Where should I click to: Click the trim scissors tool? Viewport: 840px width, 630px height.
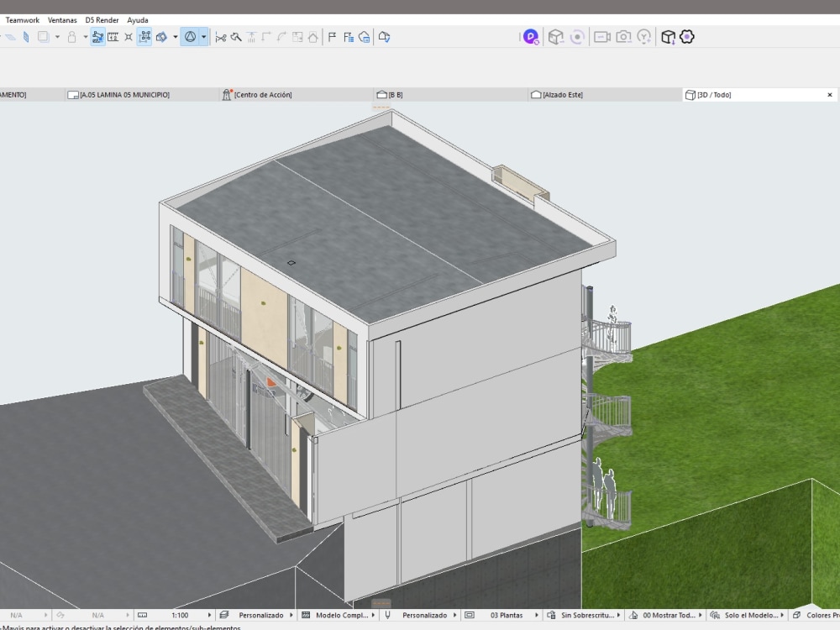[220, 37]
